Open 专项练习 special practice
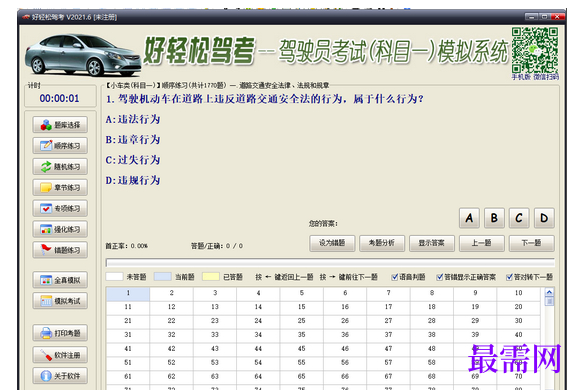The image size is (580, 390). (x=60, y=208)
